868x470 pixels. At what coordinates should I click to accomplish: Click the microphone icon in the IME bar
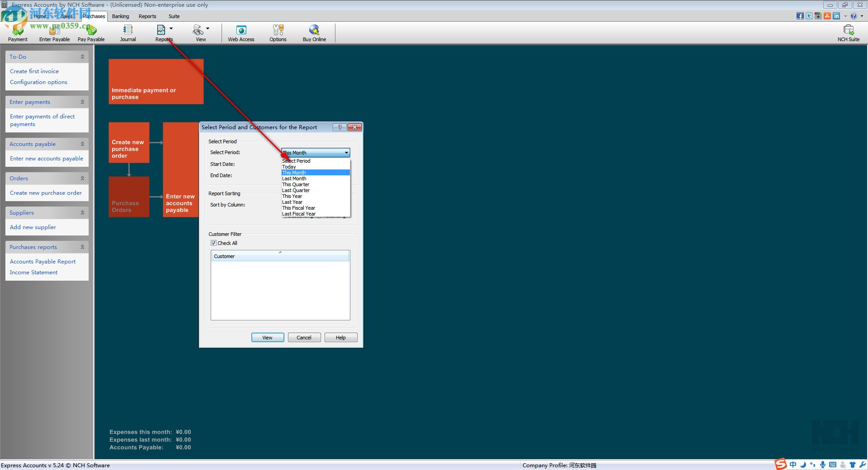(823, 465)
